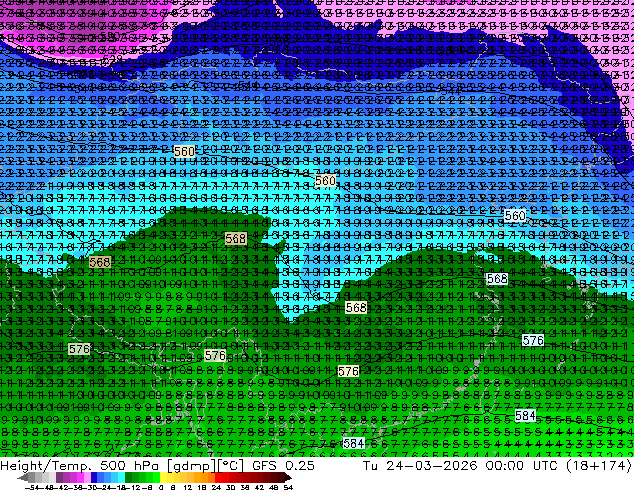Click the leftmost 576 contour label
The image size is (634, 490).
pyautogui.click(x=79, y=349)
